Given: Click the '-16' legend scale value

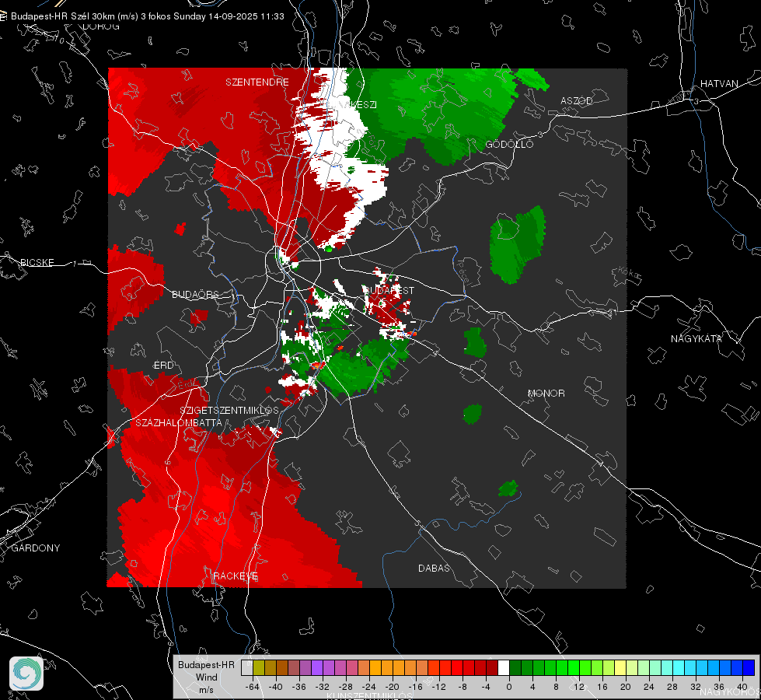Looking at the screenshot, I should [x=415, y=687].
